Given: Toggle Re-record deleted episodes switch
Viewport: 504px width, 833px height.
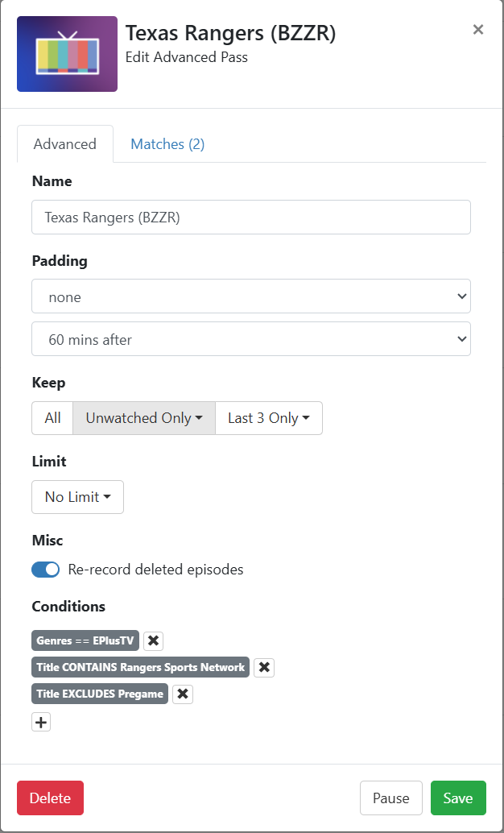Looking at the screenshot, I should tap(46, 570).
